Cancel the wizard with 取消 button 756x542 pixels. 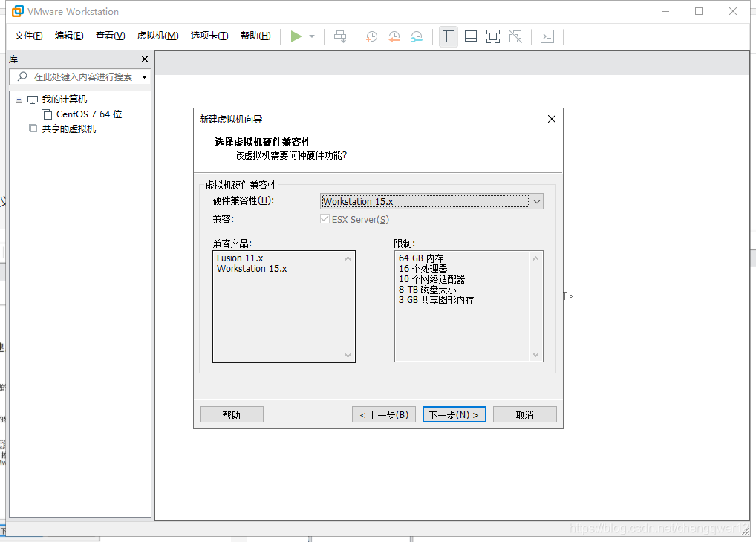click(x=524, y=415)
